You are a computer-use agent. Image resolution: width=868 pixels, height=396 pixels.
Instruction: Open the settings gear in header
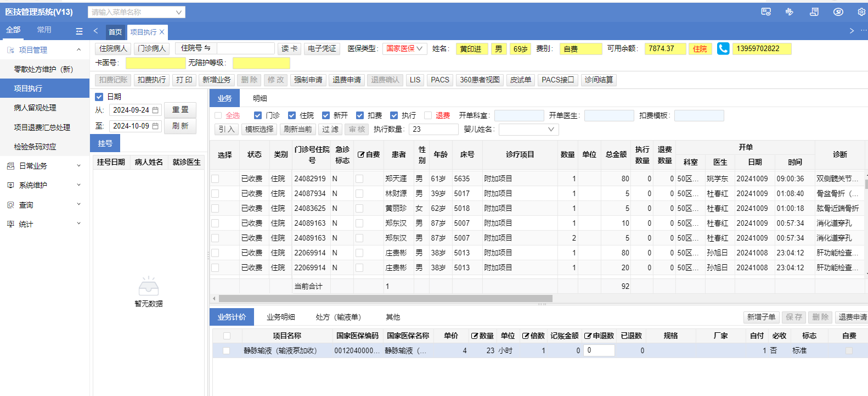tap(861, 12)
